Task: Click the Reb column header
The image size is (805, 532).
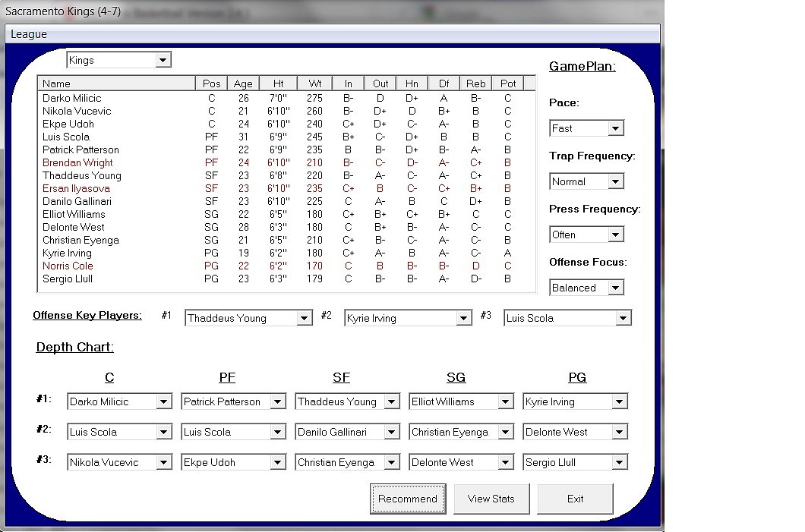Action: (x=476, y=83)
